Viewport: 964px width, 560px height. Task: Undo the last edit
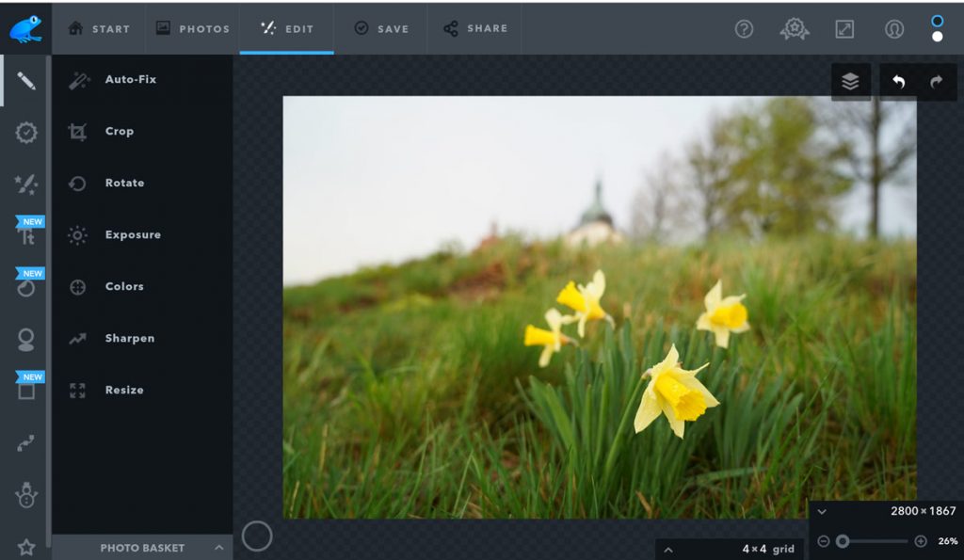[x=898, y=82]
